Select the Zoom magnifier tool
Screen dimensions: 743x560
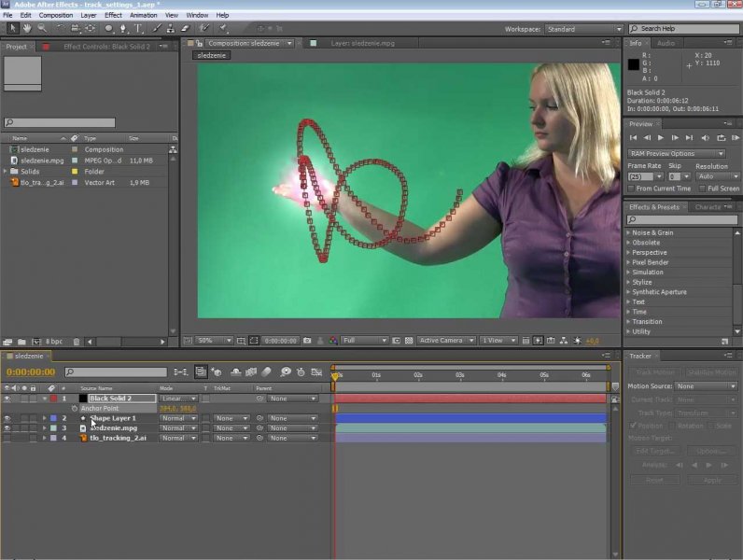(42, 29)
